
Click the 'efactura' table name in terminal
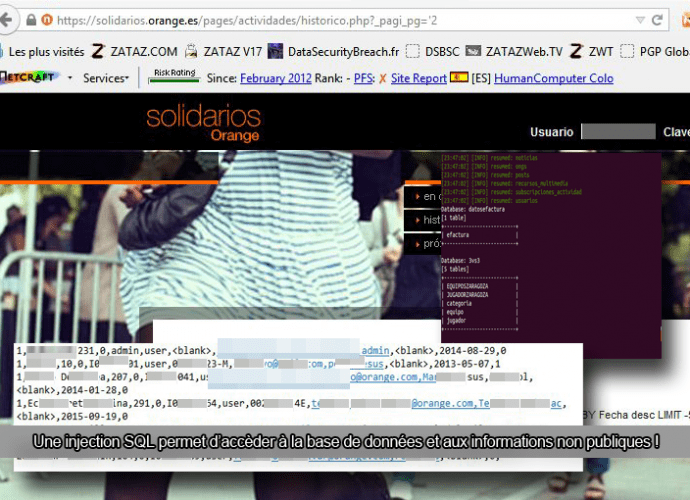(458, 235)
